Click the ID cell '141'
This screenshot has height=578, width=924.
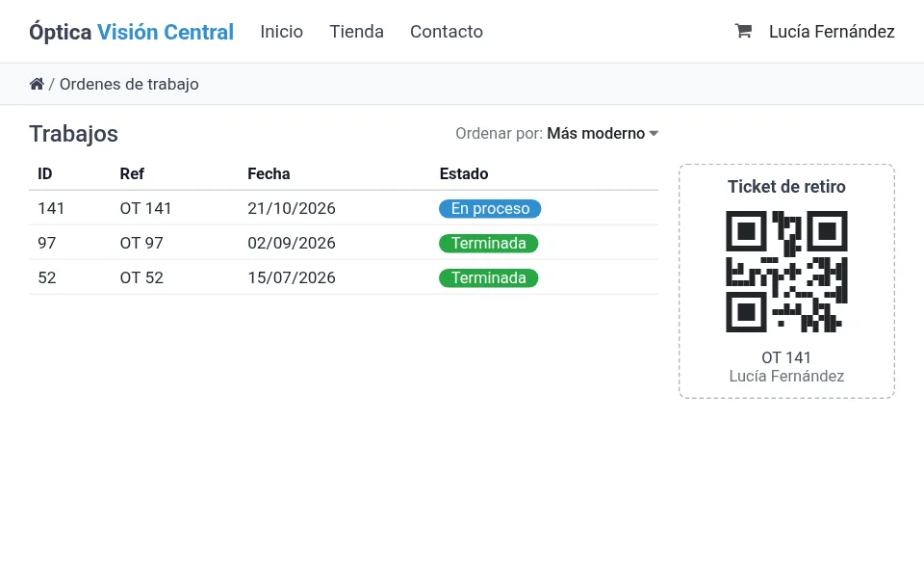tap(51, 208)
